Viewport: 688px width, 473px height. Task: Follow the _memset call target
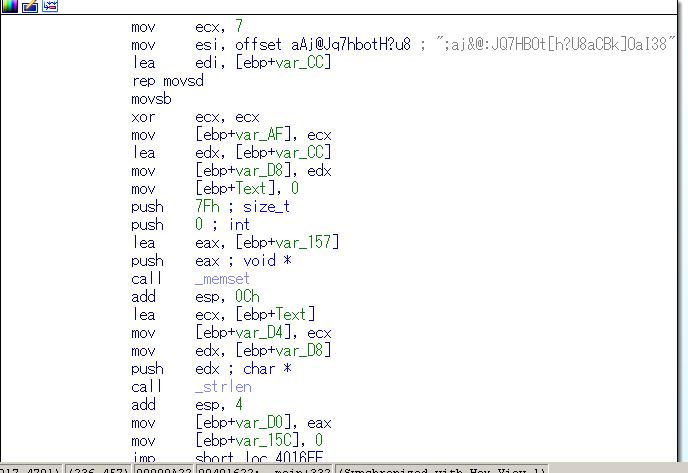click(x=222, y=279)
